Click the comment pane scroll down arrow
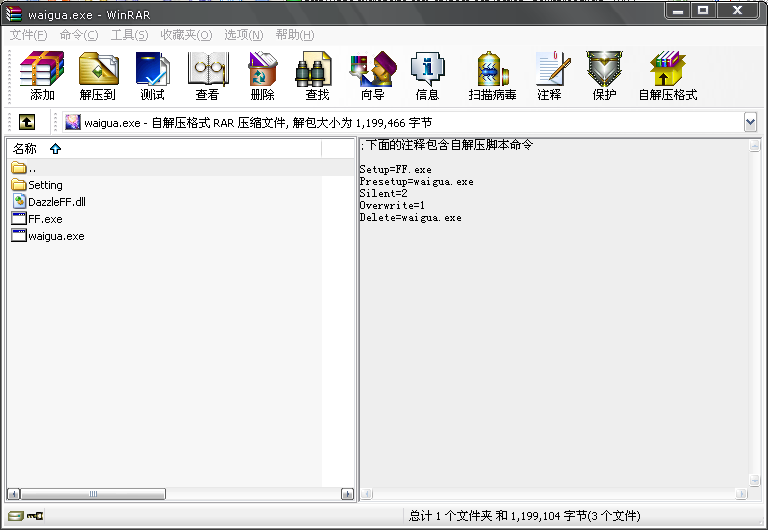The image size is (768, 530). (754, 480)
